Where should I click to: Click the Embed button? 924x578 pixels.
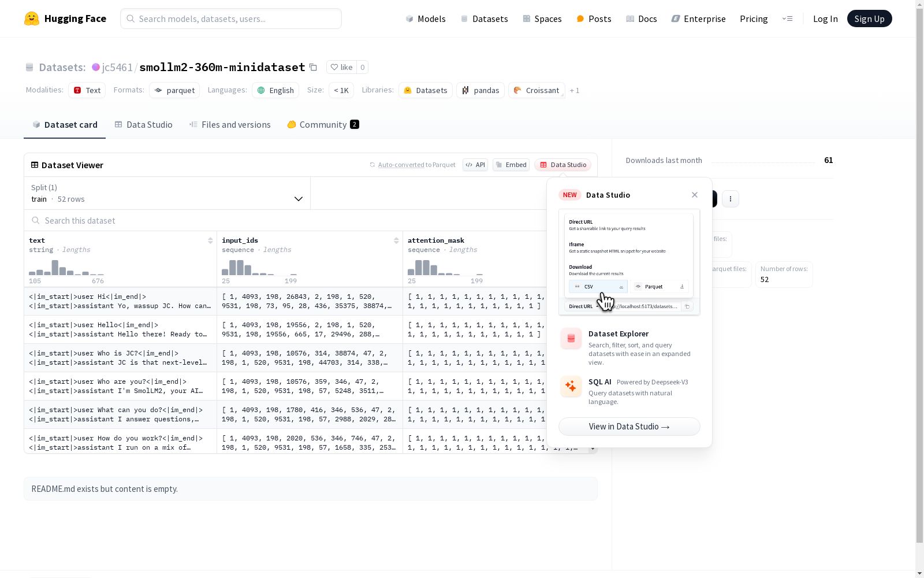tap(511, 165)
